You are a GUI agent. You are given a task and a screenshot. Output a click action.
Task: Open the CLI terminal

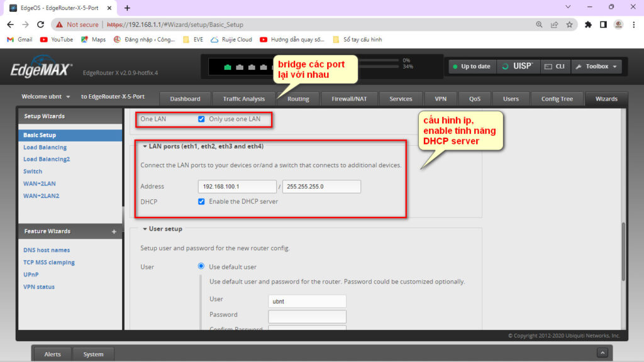pyautogui.click(x=553, y=66)
